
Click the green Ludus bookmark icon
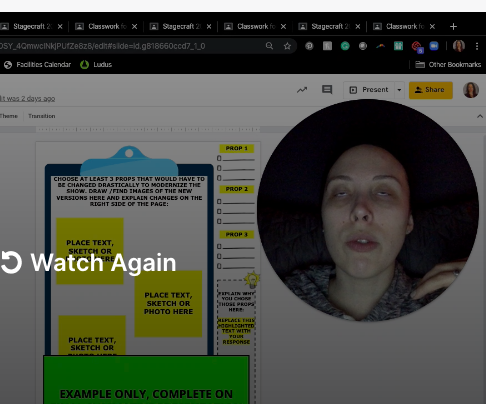coord(84,65)
